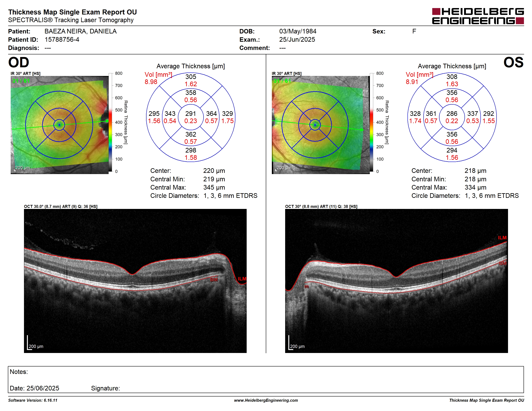The image size is (532, 411).
Task: Click OD central subfield thickness 291
Action: tap(191, 114)
